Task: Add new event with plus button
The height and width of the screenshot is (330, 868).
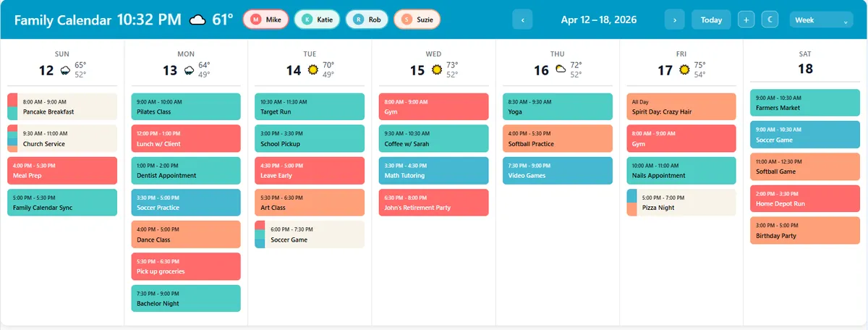Action: (x=746, y=20)
